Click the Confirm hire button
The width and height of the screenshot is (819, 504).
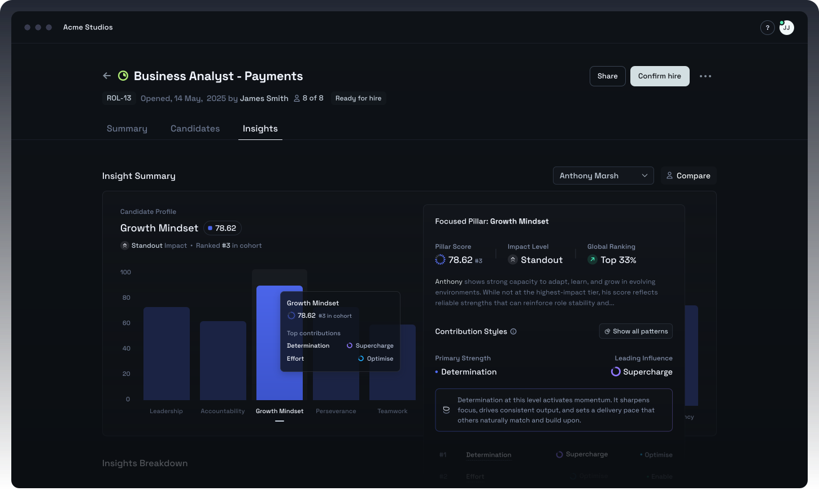tap(660, 76)
